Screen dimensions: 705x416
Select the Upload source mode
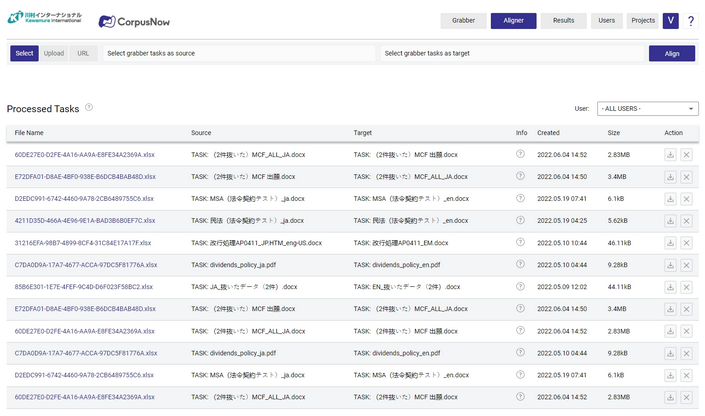click(54, 54)
